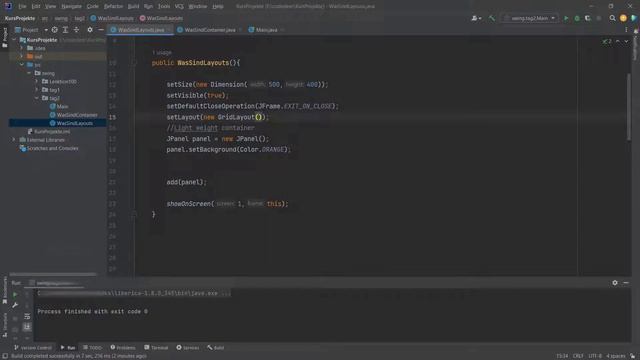
Task: Jump to next highlighted problem arrow
Action: (626, 41)
